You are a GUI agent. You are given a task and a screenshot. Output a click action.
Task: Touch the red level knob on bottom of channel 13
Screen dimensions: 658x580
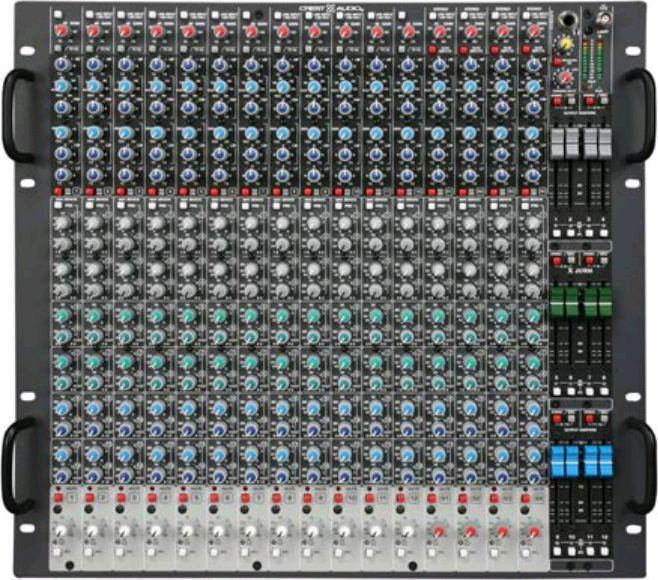439,531
